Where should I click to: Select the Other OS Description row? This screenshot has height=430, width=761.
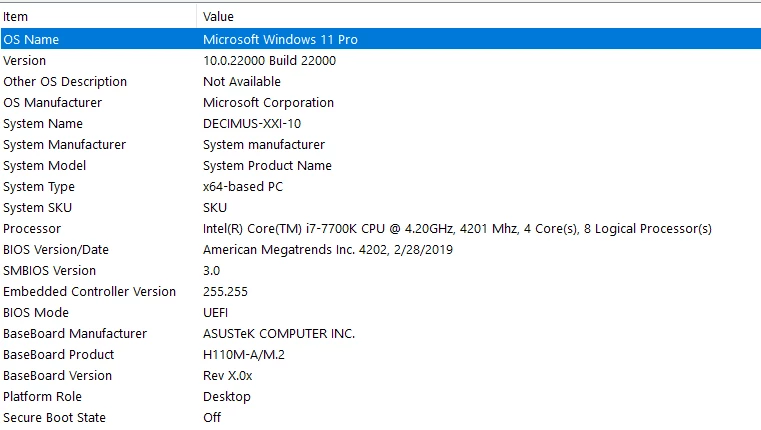(65, 82)
